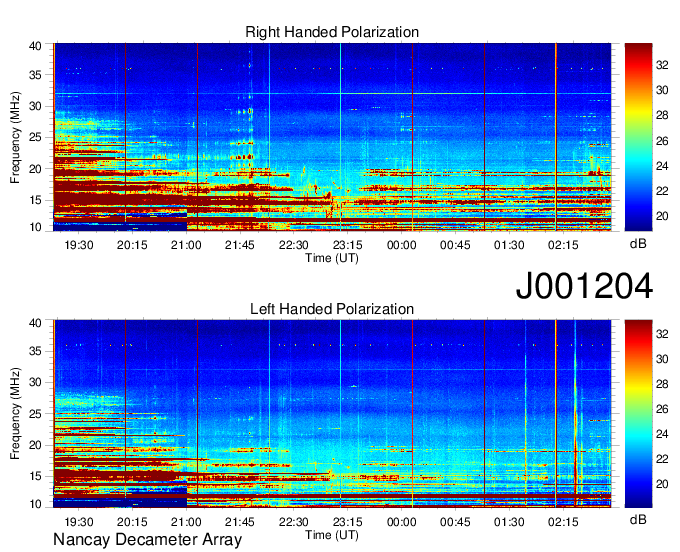Click the Right Handed Polarization spectrogram plot
Screen dimensions: 680x552
click(x=332, y=137)
